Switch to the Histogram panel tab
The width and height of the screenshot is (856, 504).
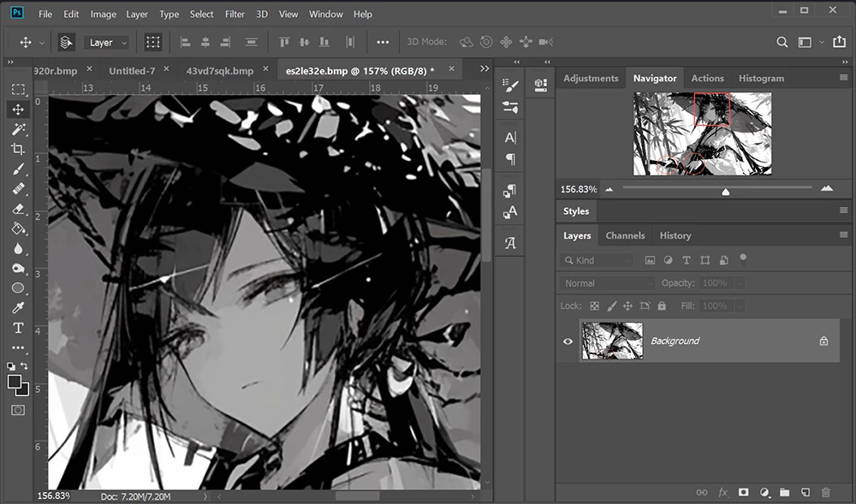(x=761, y=78)
